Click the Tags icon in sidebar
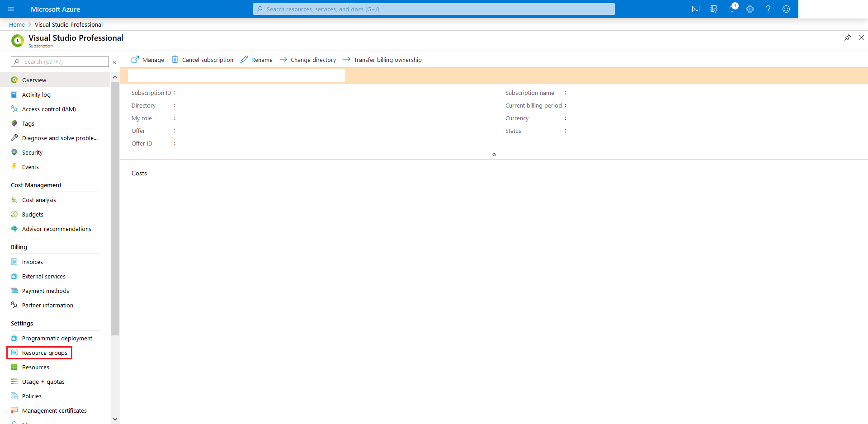The width and height of the screenshot is (868, 424). pos(14,123)
